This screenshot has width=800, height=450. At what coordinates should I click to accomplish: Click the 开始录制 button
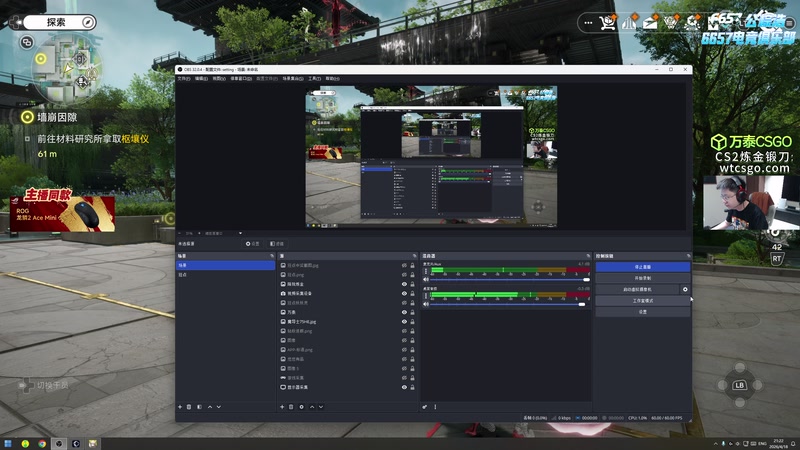click(x=643, y=278)
